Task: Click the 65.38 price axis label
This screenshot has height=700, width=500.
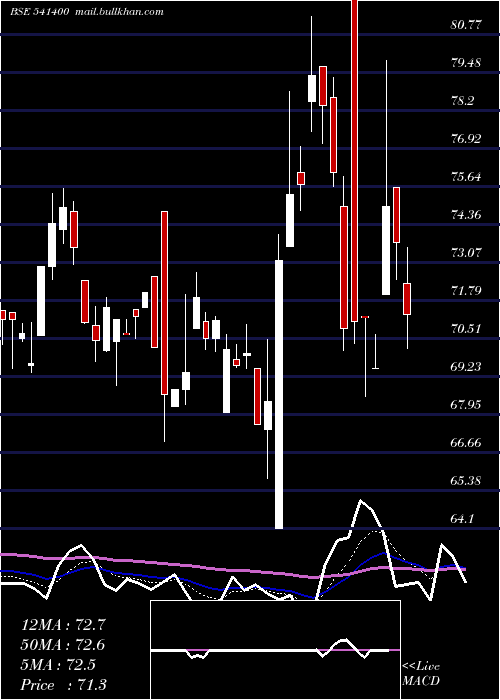Action: 466,481
